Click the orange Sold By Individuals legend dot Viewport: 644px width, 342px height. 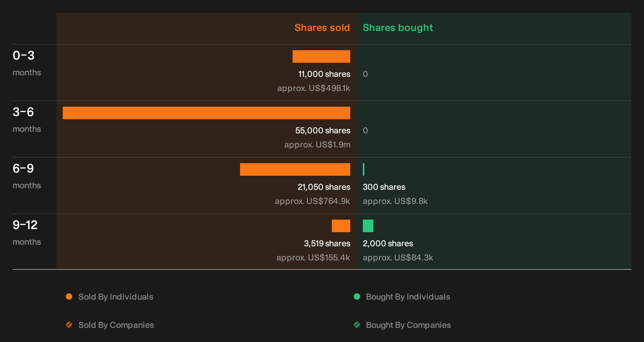69,297
